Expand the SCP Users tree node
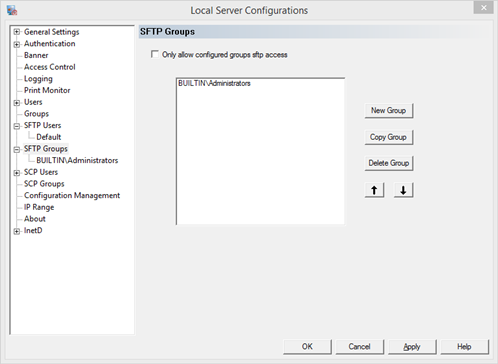The height and width of the screenshot is (364, 498). point(17,173)
